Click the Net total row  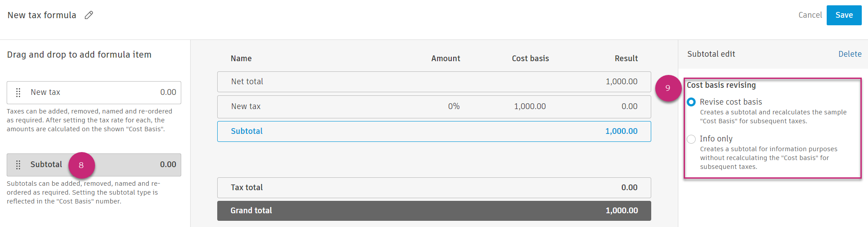(x=434, y=82)
